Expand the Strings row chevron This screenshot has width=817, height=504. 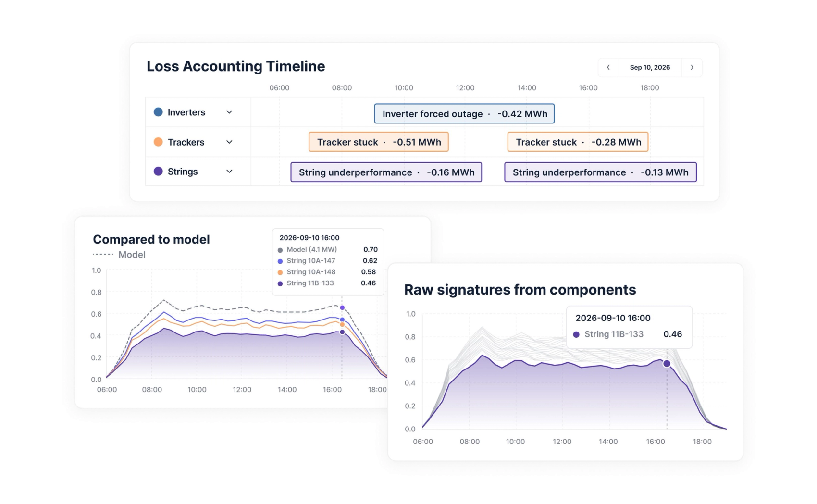(229, 172)
